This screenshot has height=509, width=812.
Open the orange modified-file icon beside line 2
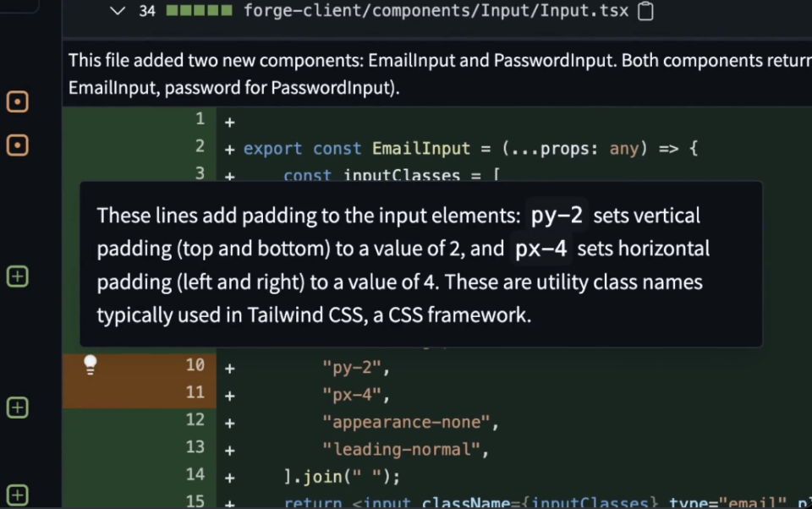pyautogui.click(x=17, y=145)
